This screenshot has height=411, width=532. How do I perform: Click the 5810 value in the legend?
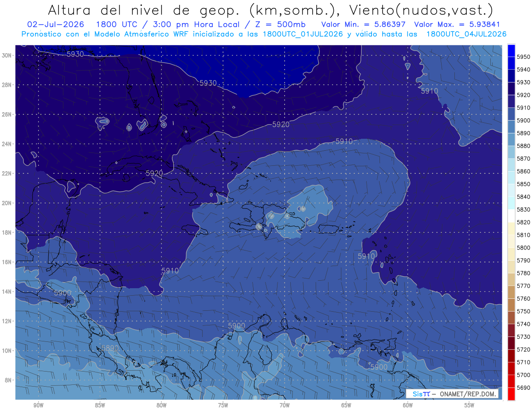(523, 235)
